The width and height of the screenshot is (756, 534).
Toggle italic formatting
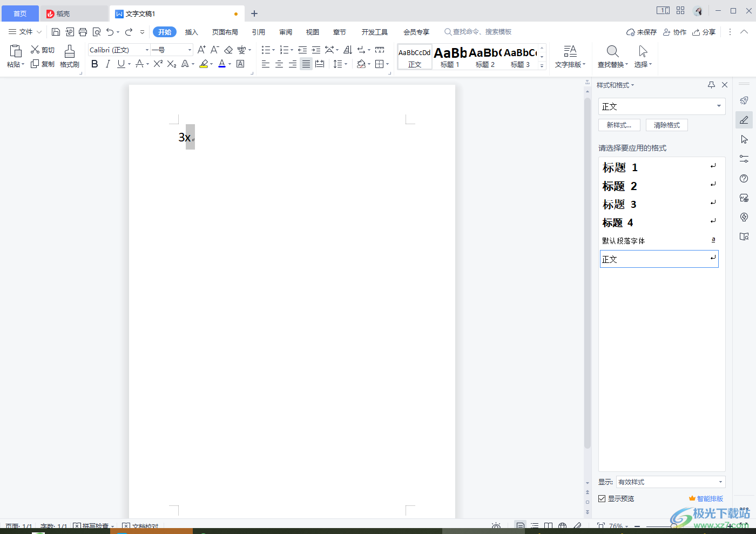click(x=107, y=64)
